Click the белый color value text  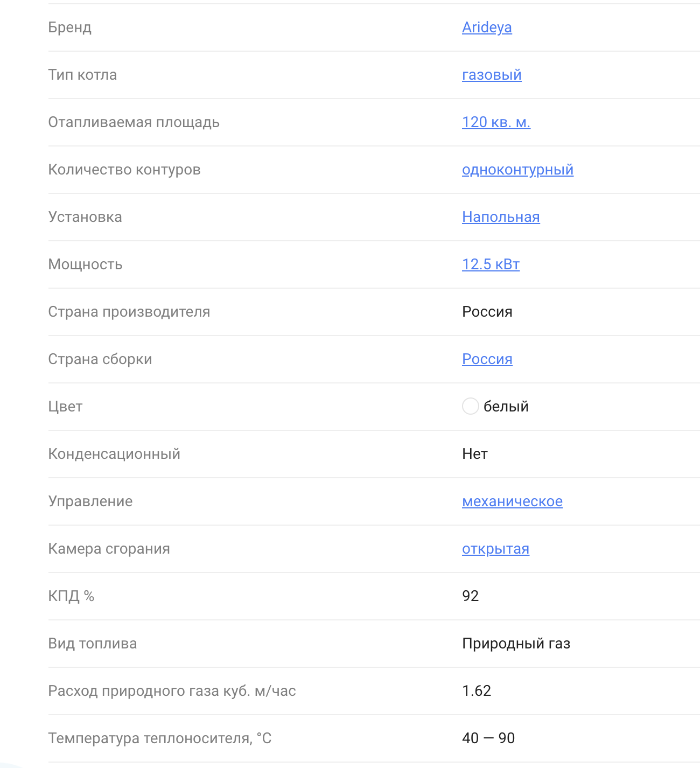506,407
